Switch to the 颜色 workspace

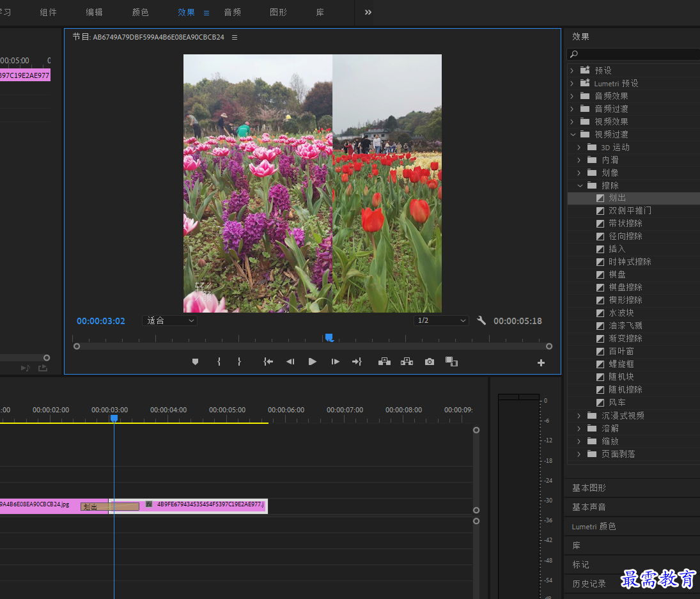click(x=140, y=13)
